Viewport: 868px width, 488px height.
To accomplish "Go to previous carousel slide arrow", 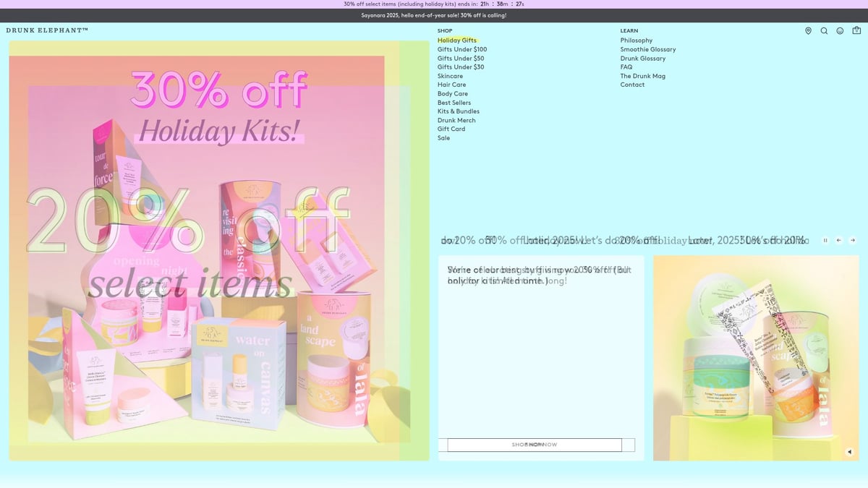I will (x=839, y=240).
